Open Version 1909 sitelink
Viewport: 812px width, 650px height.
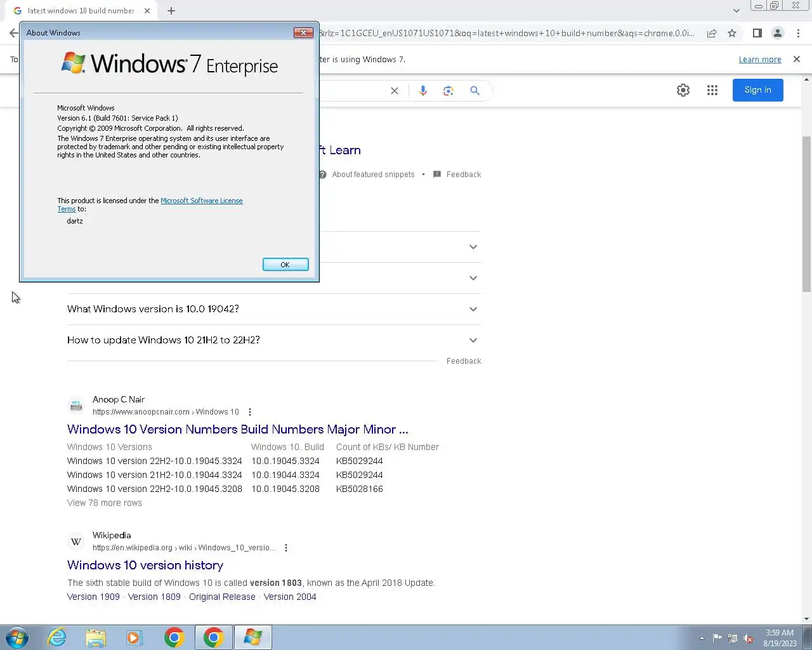[x=93, y=597]
